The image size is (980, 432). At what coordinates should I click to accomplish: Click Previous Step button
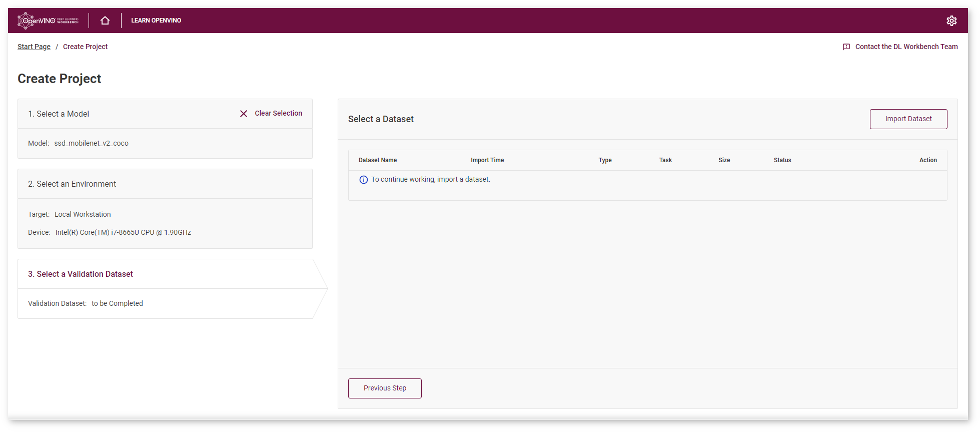(385, 388)
